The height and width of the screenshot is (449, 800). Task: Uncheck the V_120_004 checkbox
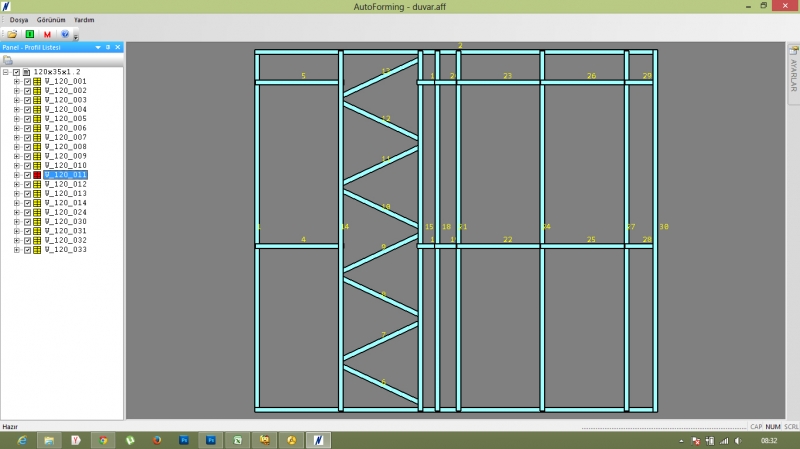tap(28, 110)
